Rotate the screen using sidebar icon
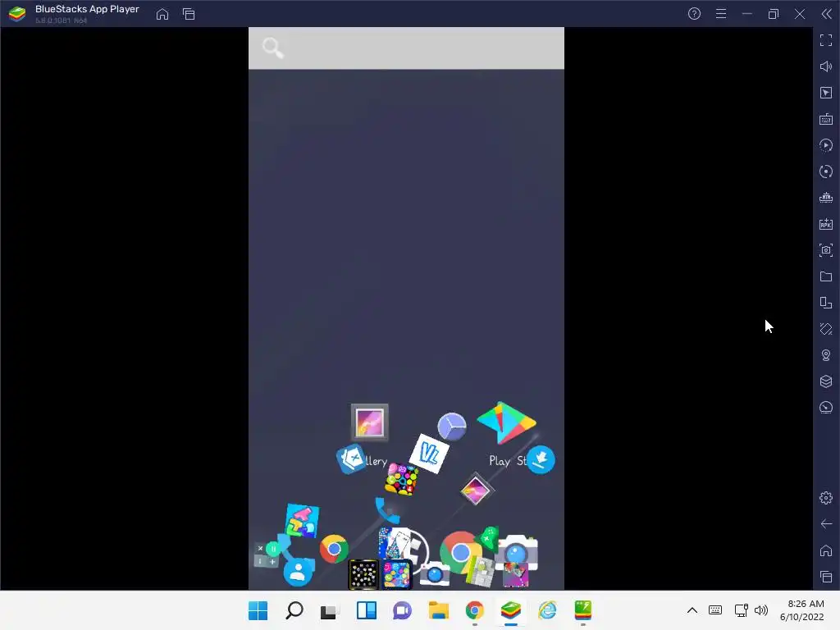The height and width of the screenshot is (630, 840). click(x=826, y=329)
